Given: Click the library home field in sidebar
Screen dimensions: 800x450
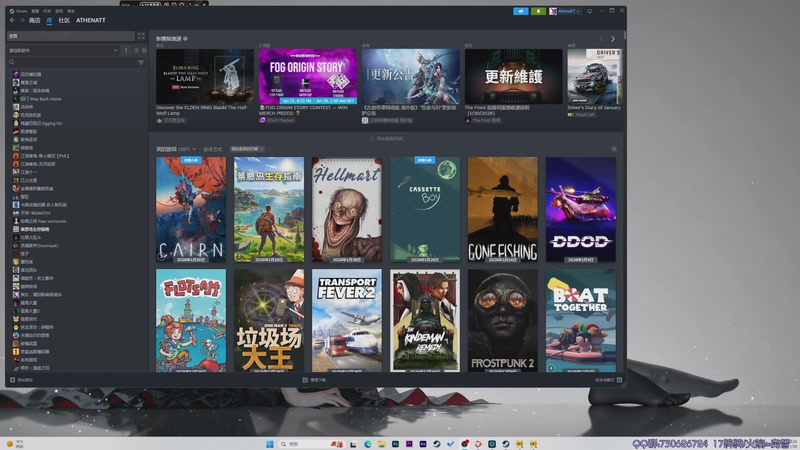Looking at the screenshot, I should [71, 36].
